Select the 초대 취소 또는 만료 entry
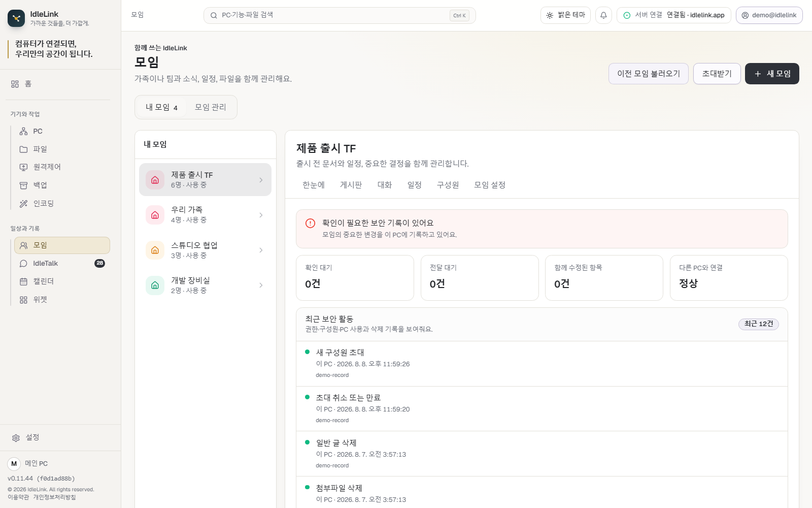The width and height of the screenshot is (812, 508). pos(542,409)
